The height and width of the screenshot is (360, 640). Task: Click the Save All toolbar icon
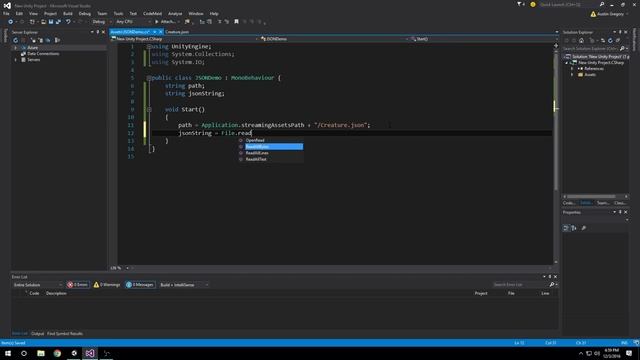(x=58, y=22)
